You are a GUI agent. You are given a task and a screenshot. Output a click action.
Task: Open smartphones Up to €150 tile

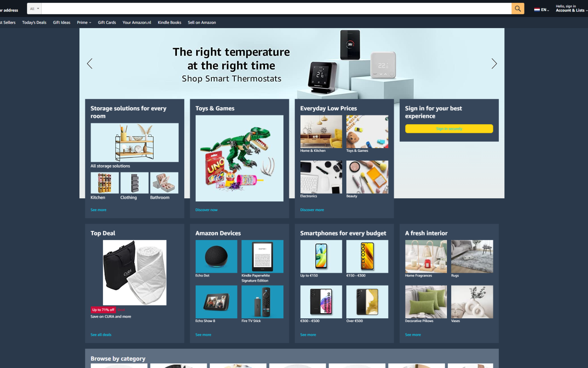tap(321, 257)
